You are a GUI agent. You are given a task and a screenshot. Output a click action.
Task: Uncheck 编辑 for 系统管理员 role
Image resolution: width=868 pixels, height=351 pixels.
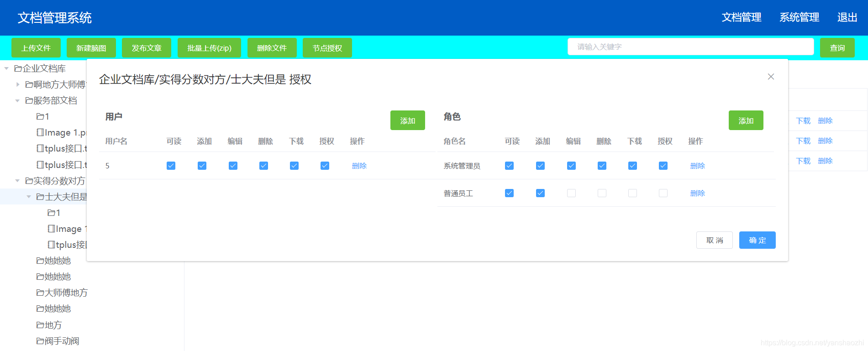[571, 166]
